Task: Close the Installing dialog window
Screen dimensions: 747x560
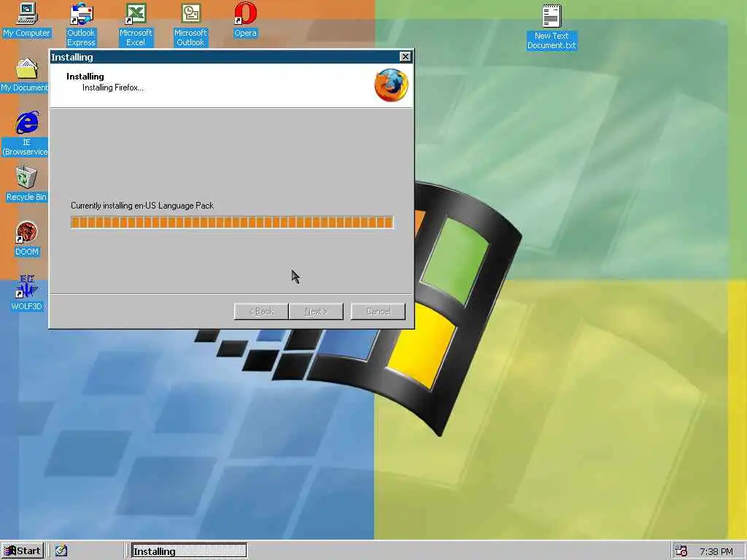Action: tap(405, 57)
